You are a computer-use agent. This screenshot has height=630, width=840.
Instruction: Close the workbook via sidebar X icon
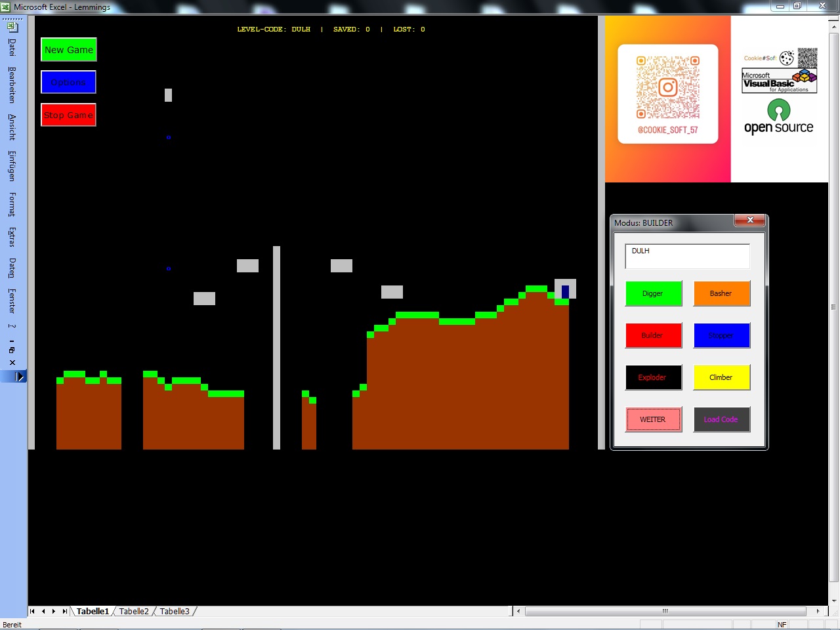coord(12,362)
